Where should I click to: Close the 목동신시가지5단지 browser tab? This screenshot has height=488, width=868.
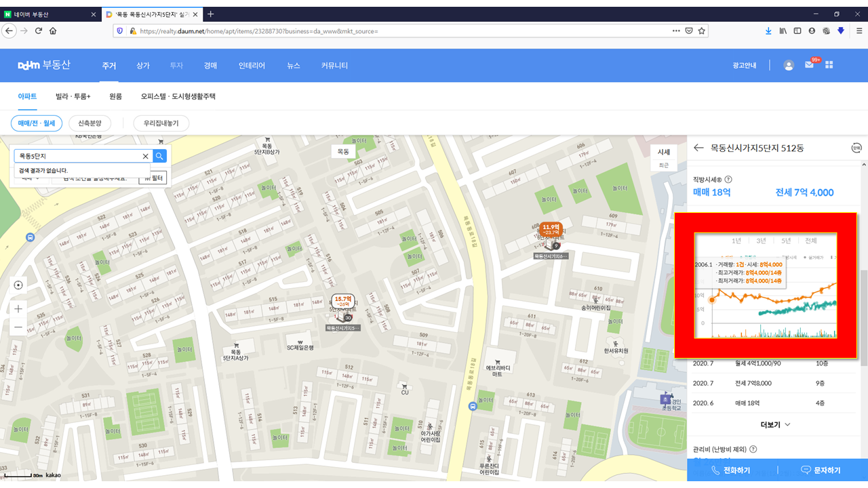[x=196, y=14]
